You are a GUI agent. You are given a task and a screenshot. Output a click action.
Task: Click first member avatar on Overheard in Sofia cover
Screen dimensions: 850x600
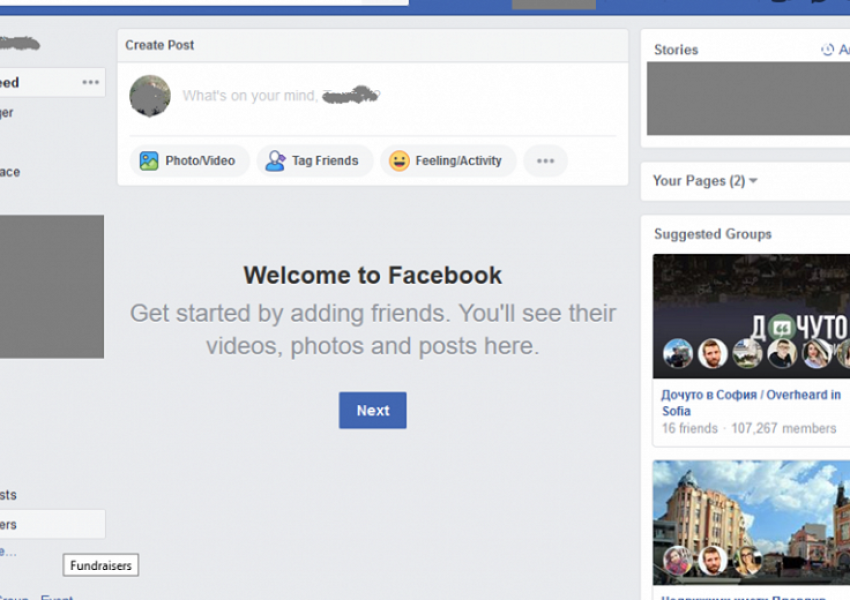(x=677, y=353)
